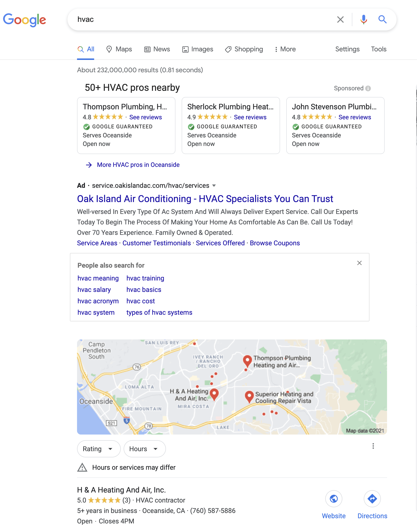Open the Customer Testimonials sitelink
Screen dimensions: 417x532
click(x=157, y=243)
